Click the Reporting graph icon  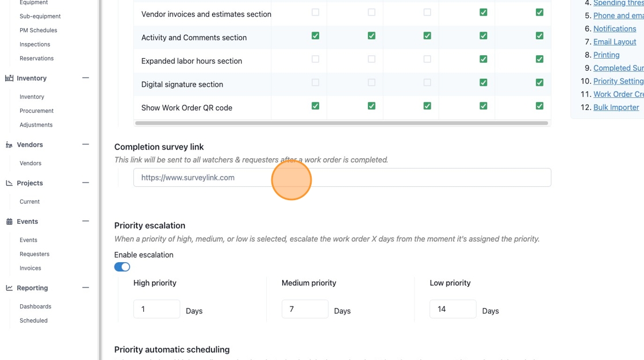9,288
